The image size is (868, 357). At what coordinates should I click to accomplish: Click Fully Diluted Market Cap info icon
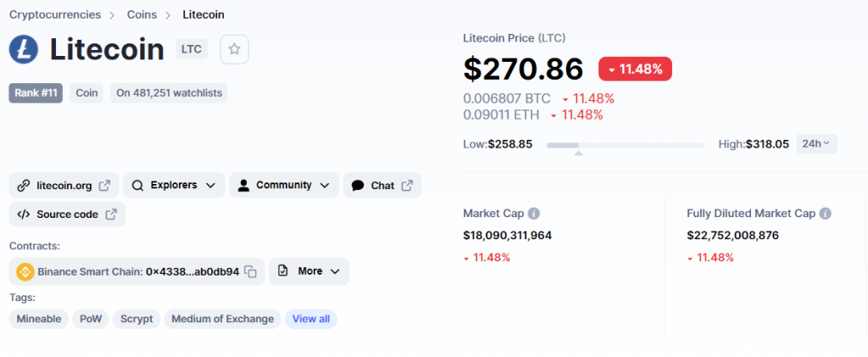point(825,214)
